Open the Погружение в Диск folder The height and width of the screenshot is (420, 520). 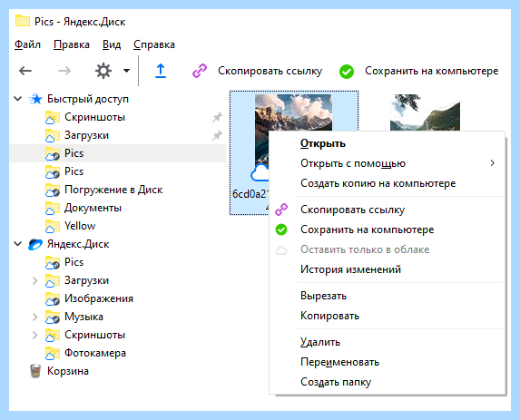[x=113, y=190]
